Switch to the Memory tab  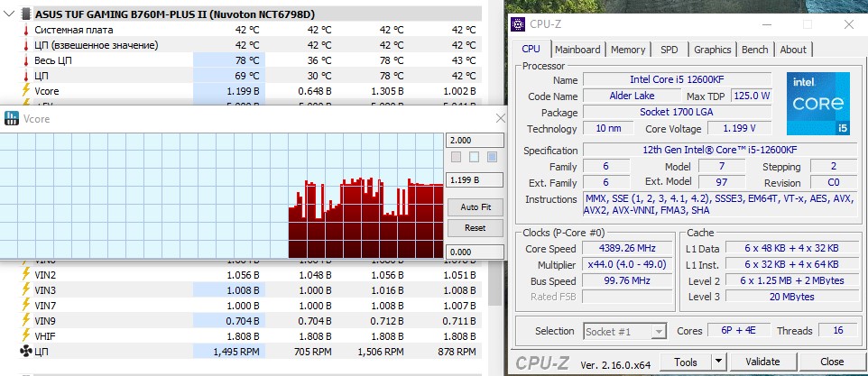coord(628,50)
